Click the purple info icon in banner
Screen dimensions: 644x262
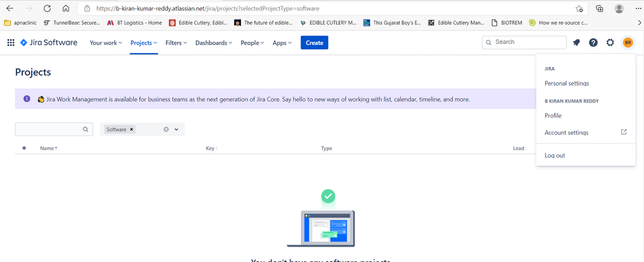[26, 99]
